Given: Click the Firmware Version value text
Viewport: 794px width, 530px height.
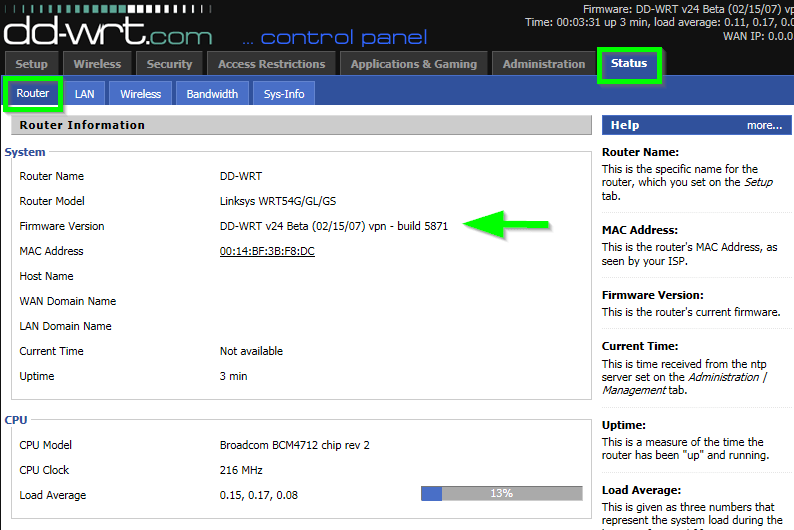Looking at the screenshot, I should [334, 226].
